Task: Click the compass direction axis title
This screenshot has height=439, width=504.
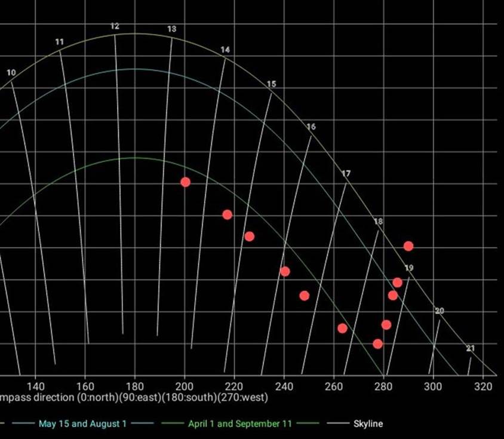Action: tap(134, 397)
